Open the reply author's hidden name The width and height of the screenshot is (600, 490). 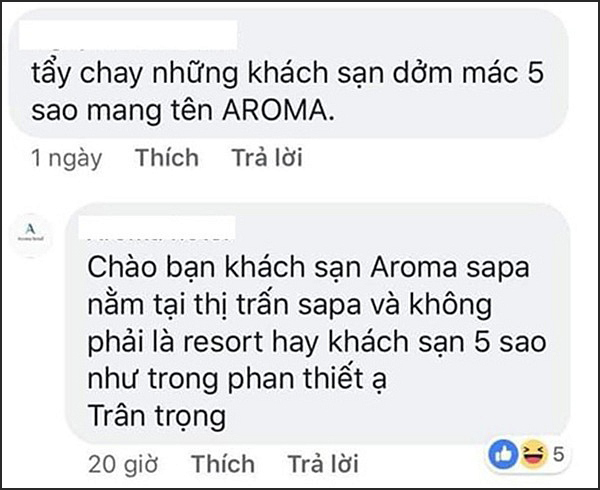click(x=156, y=227)
